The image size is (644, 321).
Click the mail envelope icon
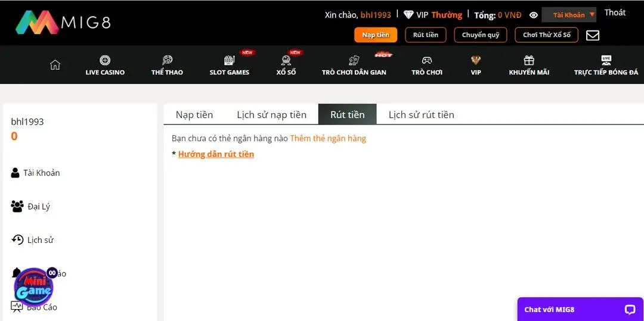coord(592,35)
